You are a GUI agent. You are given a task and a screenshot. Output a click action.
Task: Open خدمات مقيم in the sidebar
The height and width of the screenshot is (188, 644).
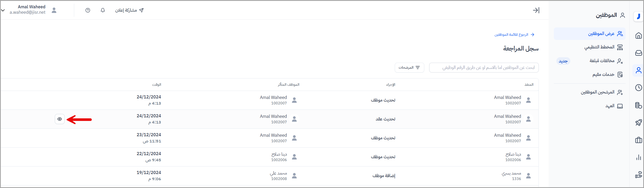[603, 75]
